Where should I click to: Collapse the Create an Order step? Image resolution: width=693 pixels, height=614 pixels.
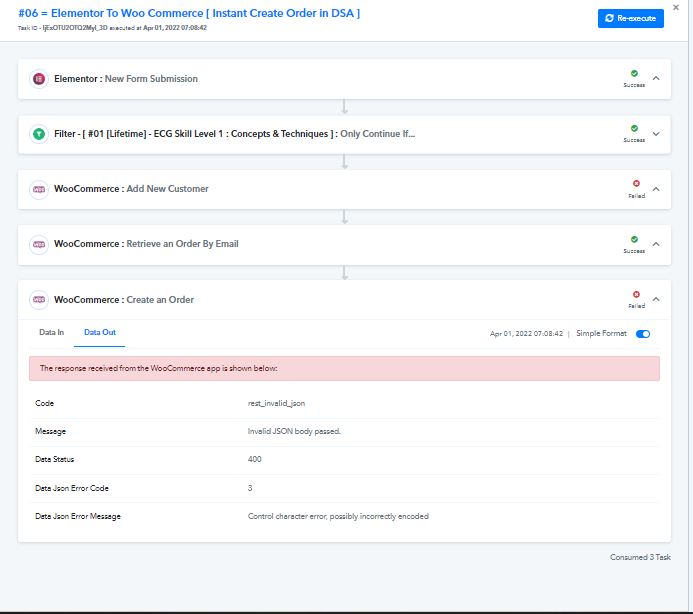coord(656,299)
